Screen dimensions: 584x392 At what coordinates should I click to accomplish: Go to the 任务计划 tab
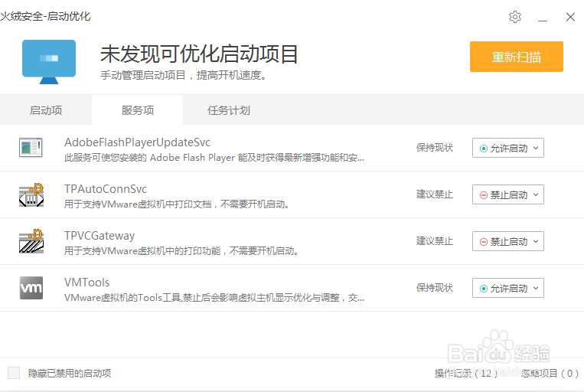(229, 110)
